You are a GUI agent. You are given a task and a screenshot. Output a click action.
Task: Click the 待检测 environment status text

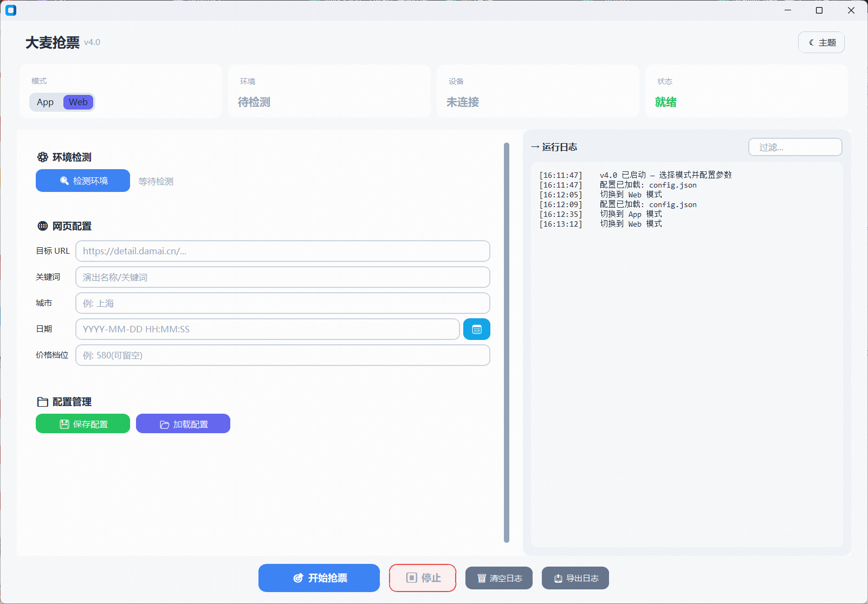pos(254,102)
